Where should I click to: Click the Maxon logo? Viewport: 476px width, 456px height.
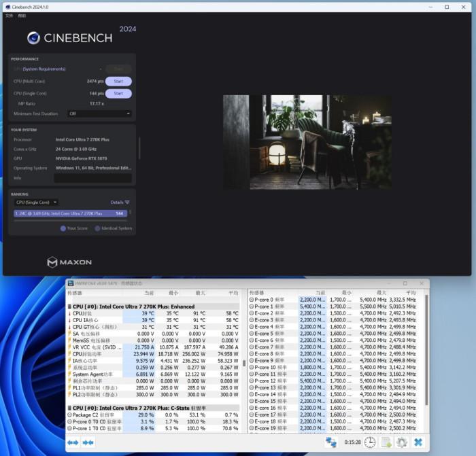[69, 262]
